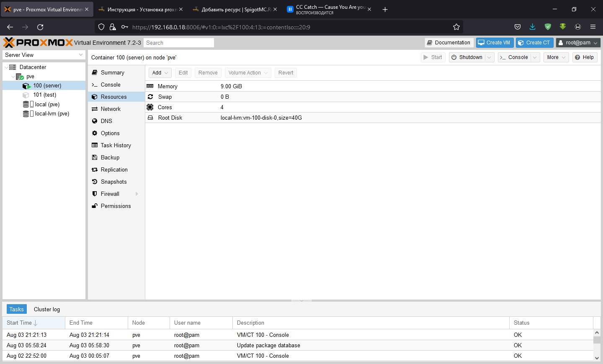Collapse the bottom log panel handle
The height and width of the screenshot is (364, 603).
point(301,300)
